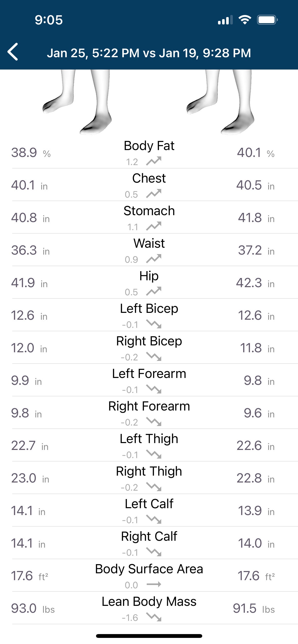Screen dimensions: 298x644
Task: Tap the Lean Body Mass downward trend icon
Action: (154, 617)
